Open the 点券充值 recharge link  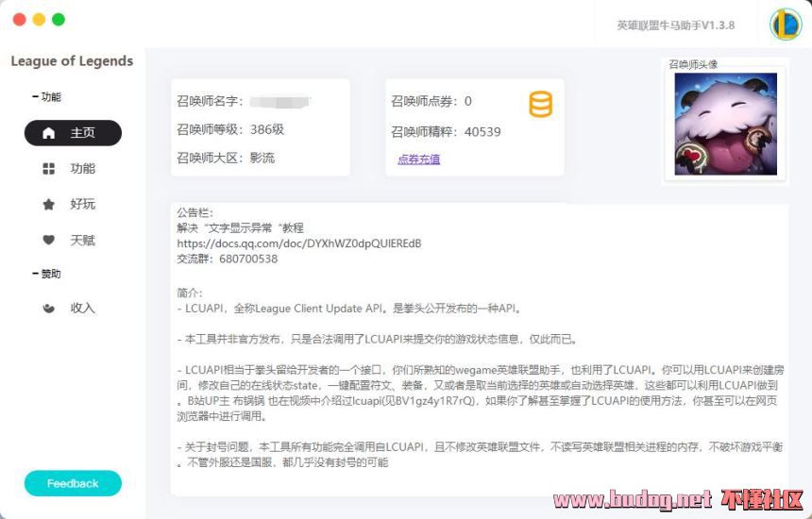click(418, 159)
